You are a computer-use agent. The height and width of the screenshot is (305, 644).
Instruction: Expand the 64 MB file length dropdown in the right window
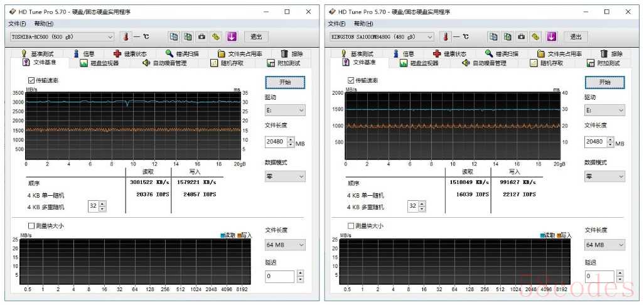tap(604, 245)
